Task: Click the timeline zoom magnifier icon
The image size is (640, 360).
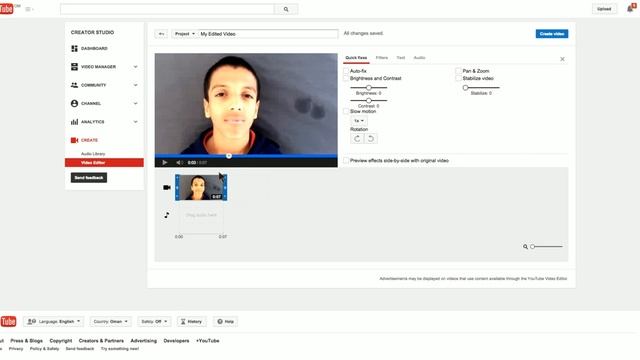Action: [525, 247]
